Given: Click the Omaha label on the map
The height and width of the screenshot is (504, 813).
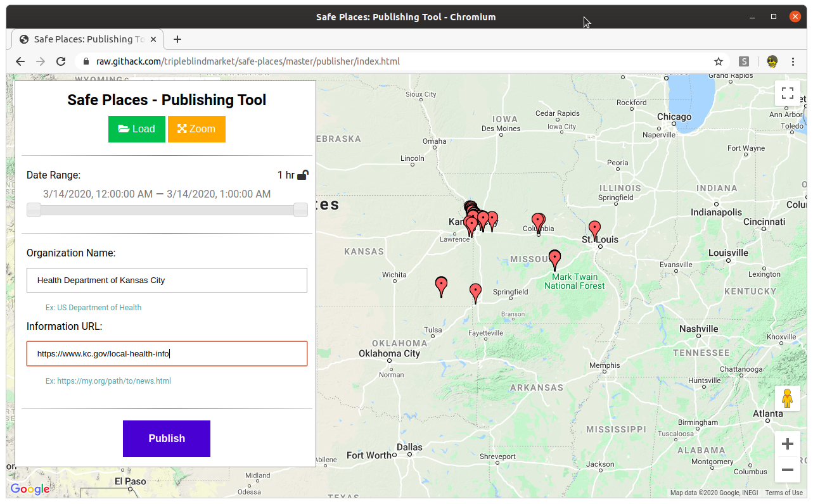Looking at the screenshot, I should [435, 141].
